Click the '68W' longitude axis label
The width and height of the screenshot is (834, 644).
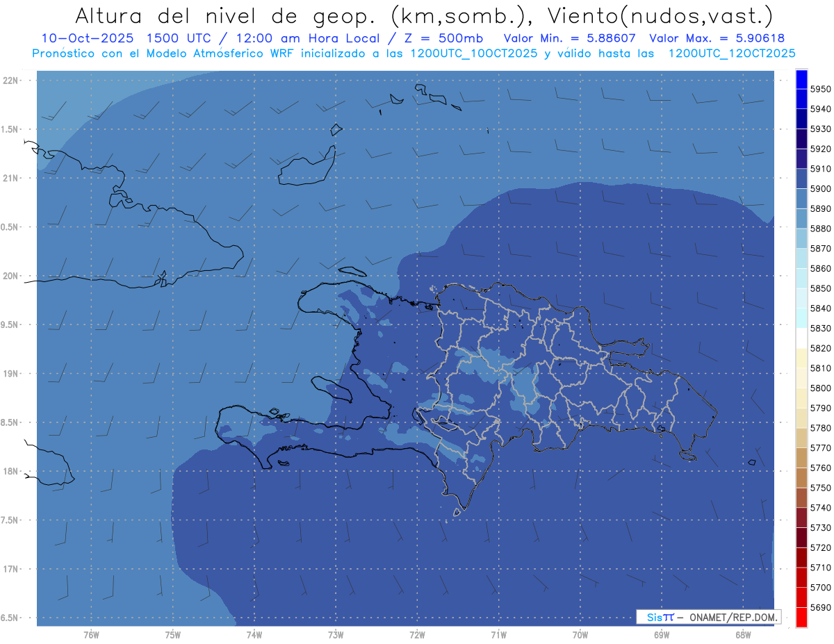(x=743, y=634)
